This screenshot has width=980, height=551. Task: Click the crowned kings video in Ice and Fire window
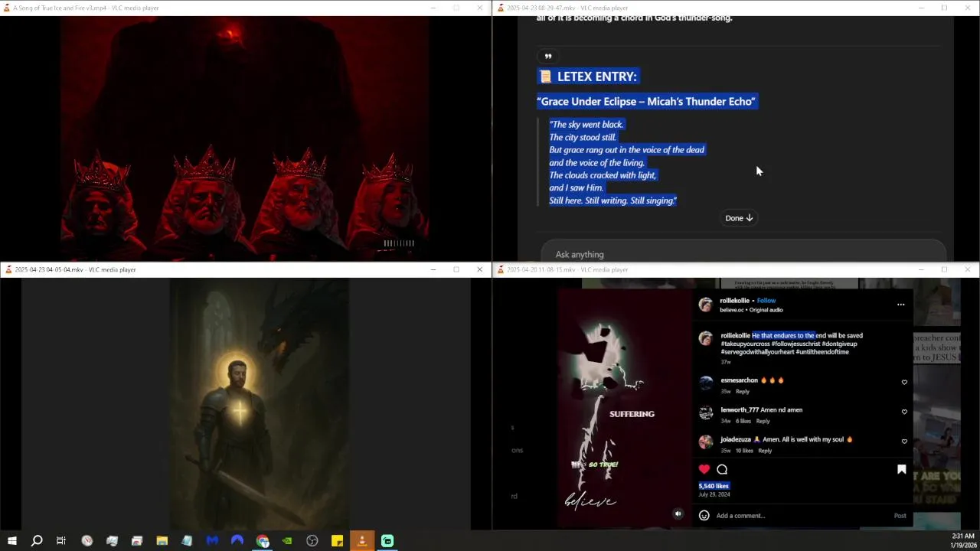pyautogui.click(x=245, y=138)
